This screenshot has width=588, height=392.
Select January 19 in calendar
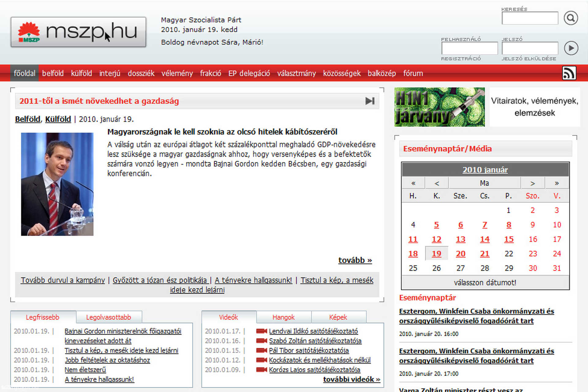click(x=436, y=254)
